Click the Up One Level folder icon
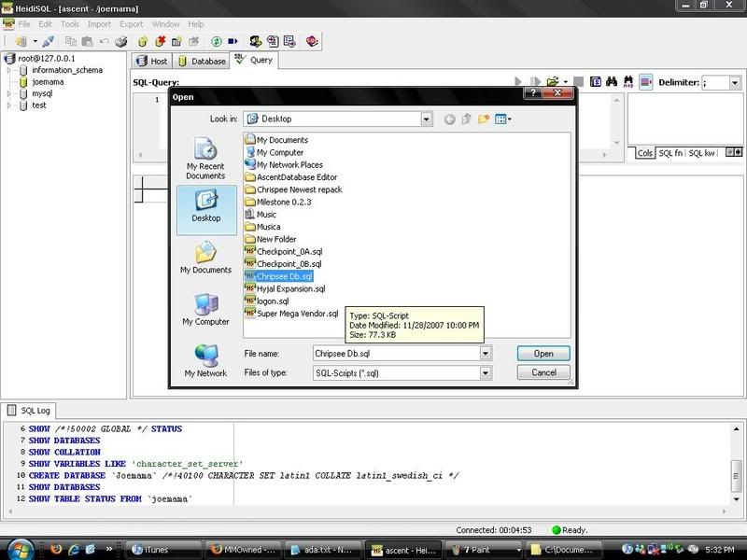Screen dimensions: 747x560 point(466,119)
